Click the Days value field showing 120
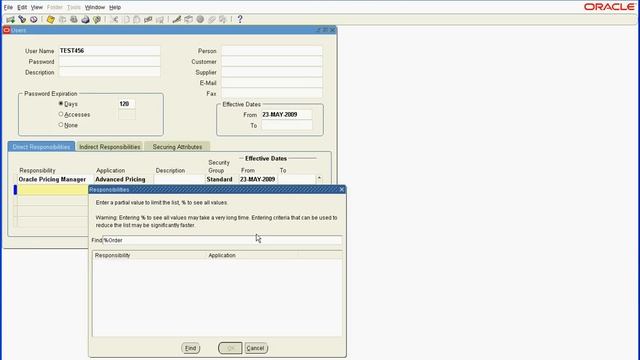Screen dimensions: 640x360 (x=127, y=104)
